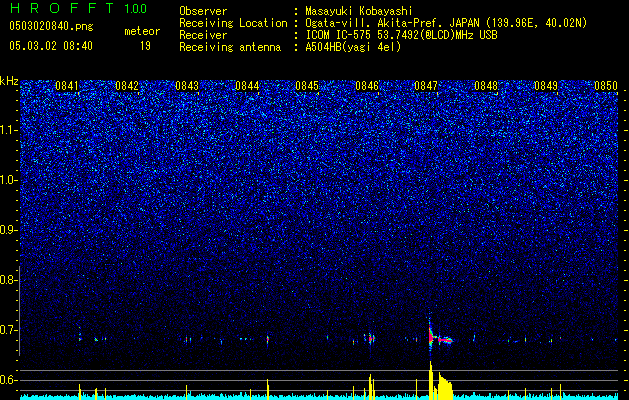Click the tallest yellow intensity peak at 0847

[x=430, y=380]
